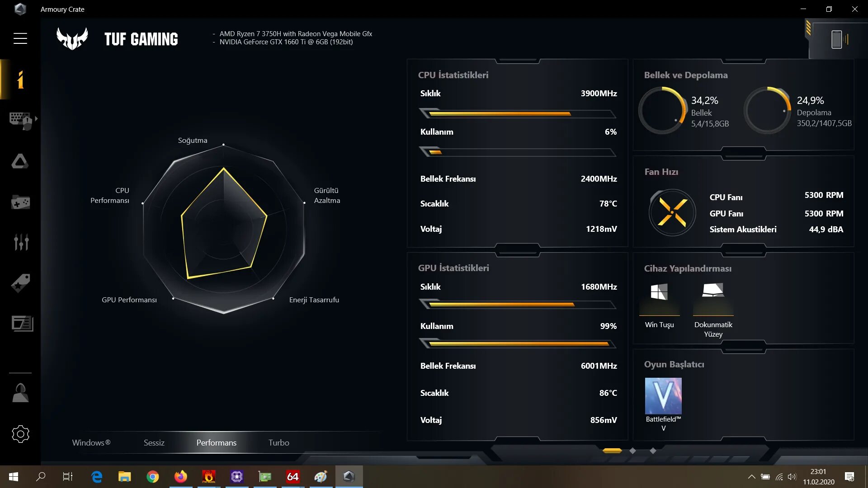The width and height of the screenshot is (868, 488).
Task: Select the Windows® operating mode
Action: click(91, 443)
